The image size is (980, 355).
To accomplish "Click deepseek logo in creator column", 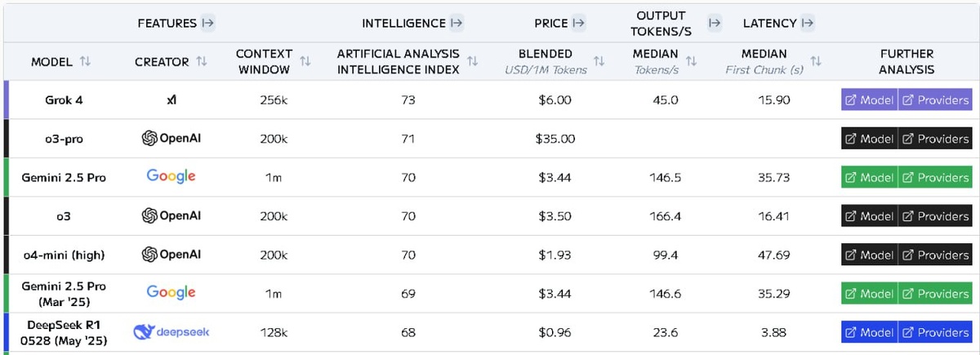I will (171, 332).
